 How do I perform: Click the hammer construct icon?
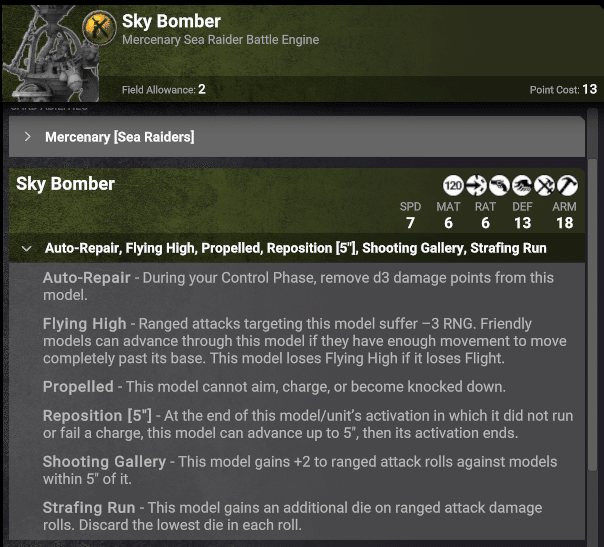567,185
